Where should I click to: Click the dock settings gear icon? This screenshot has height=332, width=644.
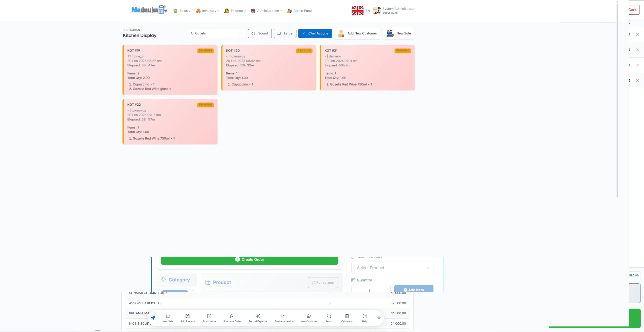click(379, 318)
